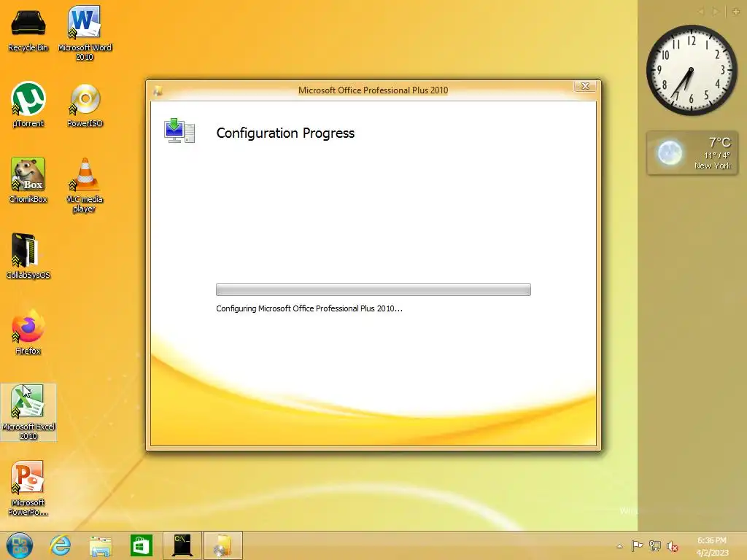This screenshot has height=560, width=747.
Task: Add a gadget with the plus button
Action: pyautogui.click(x=735, y=12)
